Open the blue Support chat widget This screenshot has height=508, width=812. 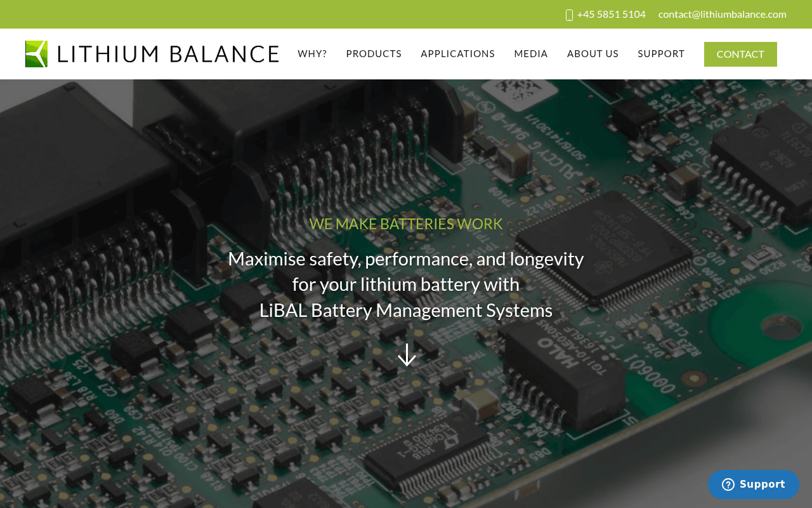coord(754,485)
